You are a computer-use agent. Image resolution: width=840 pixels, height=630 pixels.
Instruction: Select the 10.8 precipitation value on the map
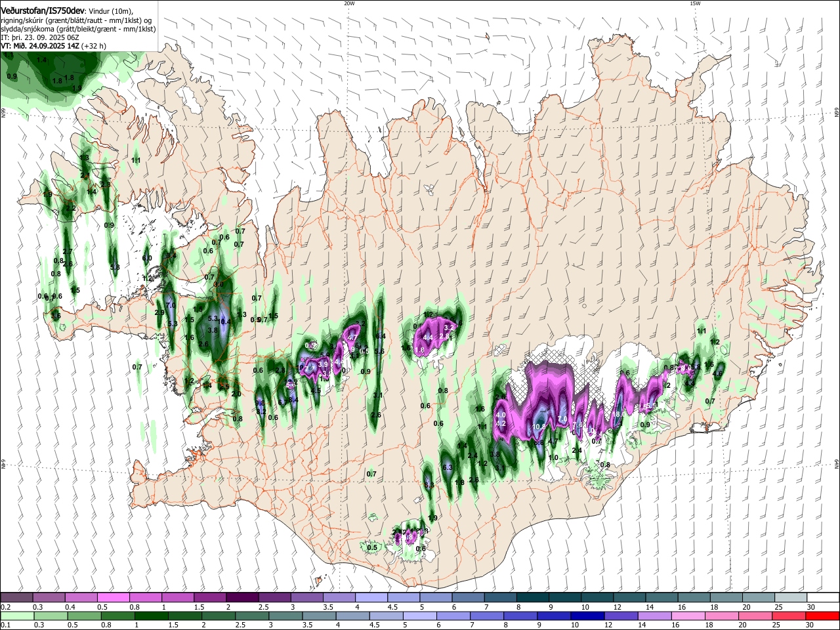pyautogui.click(x=539, y=427)
